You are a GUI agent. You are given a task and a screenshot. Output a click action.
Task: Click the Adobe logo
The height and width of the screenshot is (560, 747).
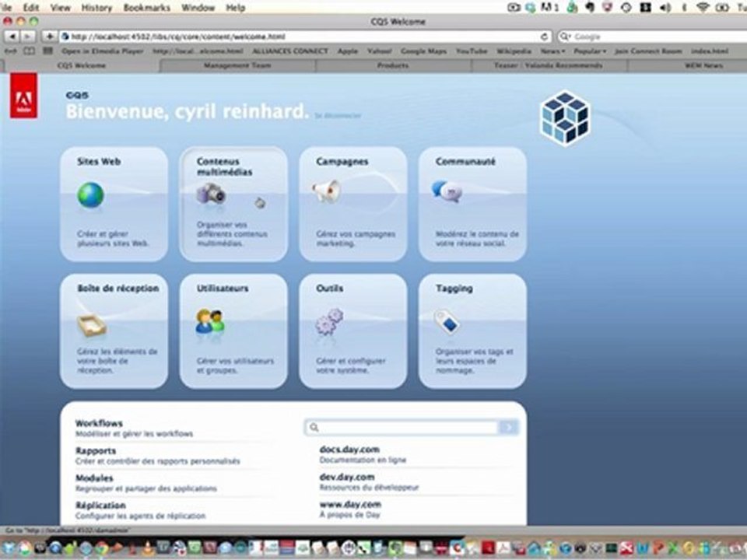click(x=23, y=95)
